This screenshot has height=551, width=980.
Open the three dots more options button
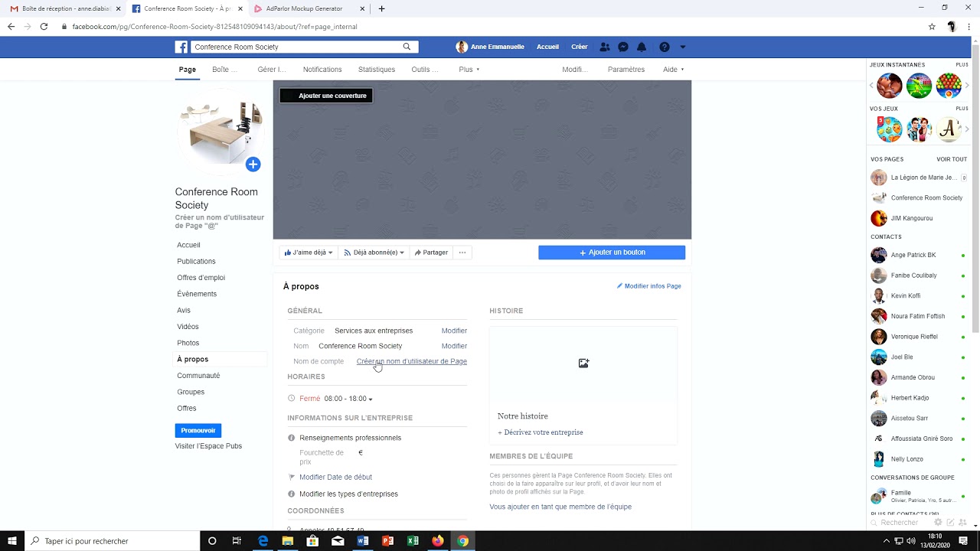462,253
